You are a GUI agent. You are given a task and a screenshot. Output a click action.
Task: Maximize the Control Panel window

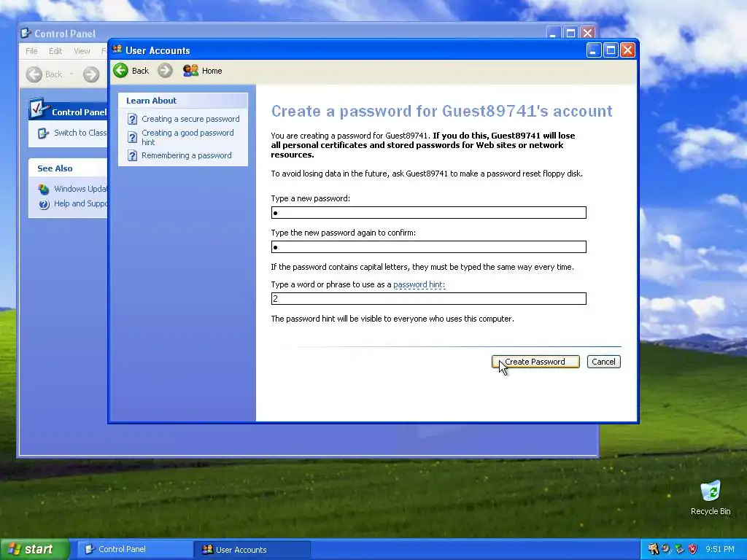click(570, 33)
